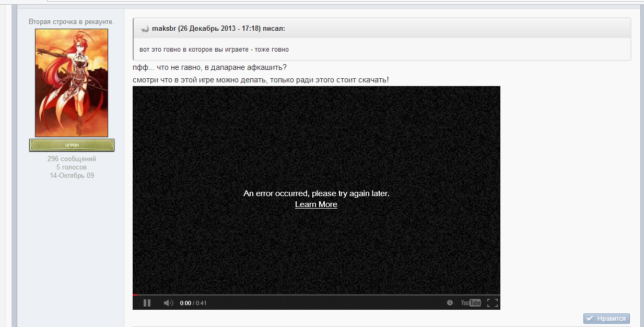Click the 0:00 / 0:41 time display

[x=193, y=303]
